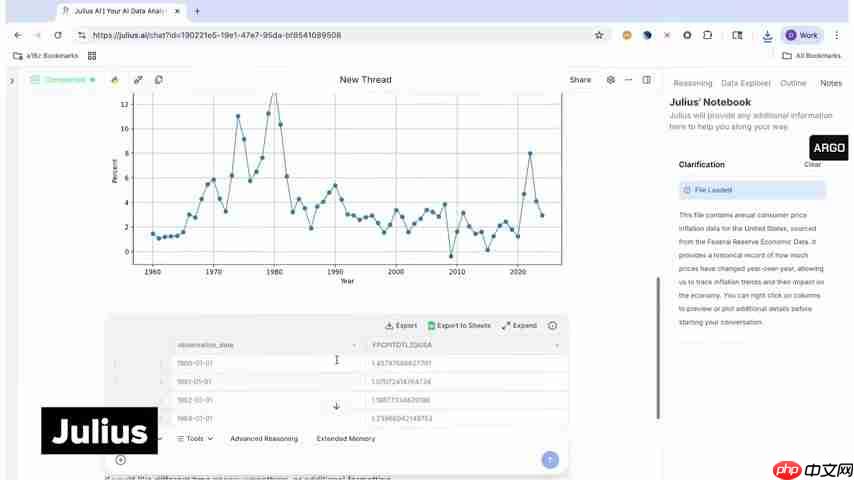Click the address bar URL
The width and height of the screenshot is (854, 480).
tap(217, 35)
